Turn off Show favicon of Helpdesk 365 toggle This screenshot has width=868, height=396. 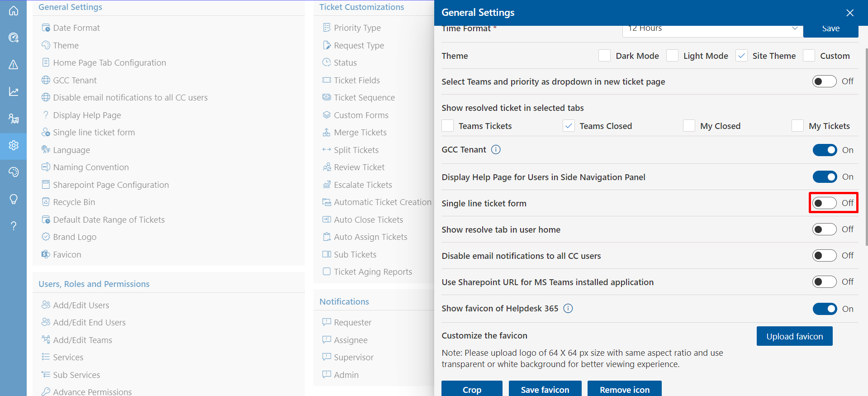pyautogui.click(x=825, y=309)
